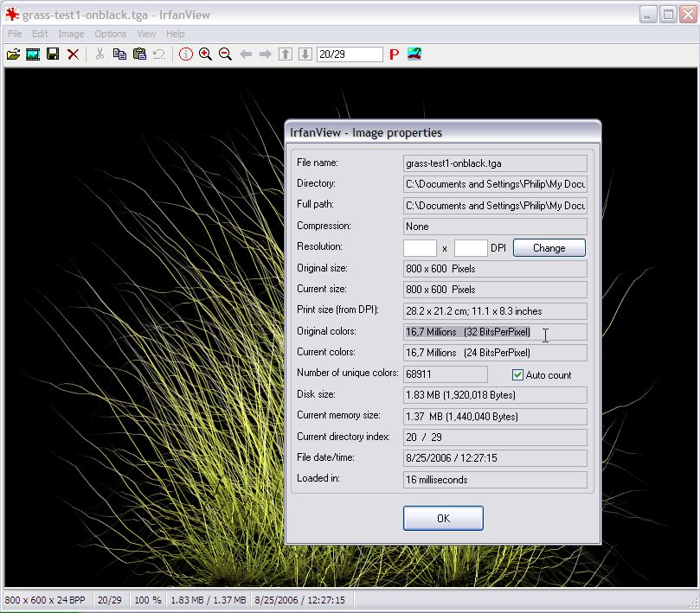The image size is (700, 613).
Task: Click the Paste clipboard icon
Action: tap(139, 54)
